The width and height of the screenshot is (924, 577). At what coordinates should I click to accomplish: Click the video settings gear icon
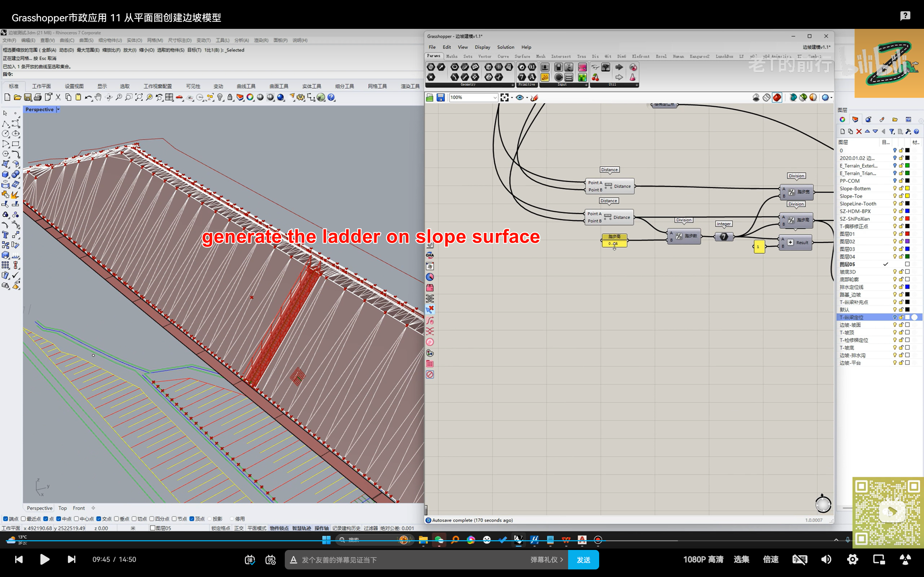852,559
